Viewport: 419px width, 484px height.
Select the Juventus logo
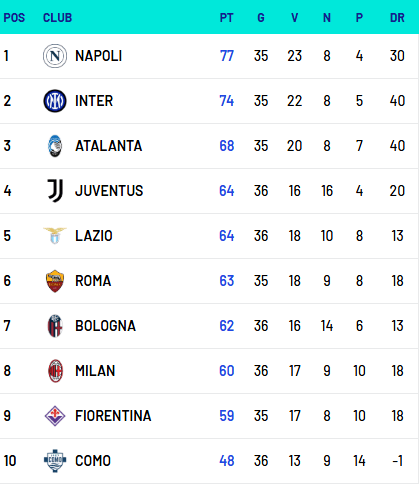55,191
